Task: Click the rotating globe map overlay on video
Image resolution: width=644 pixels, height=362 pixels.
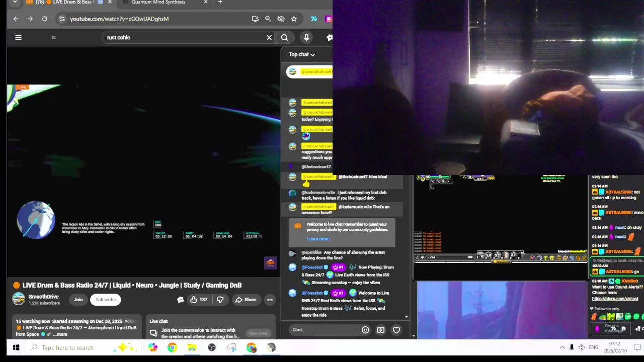Action: 36,220
